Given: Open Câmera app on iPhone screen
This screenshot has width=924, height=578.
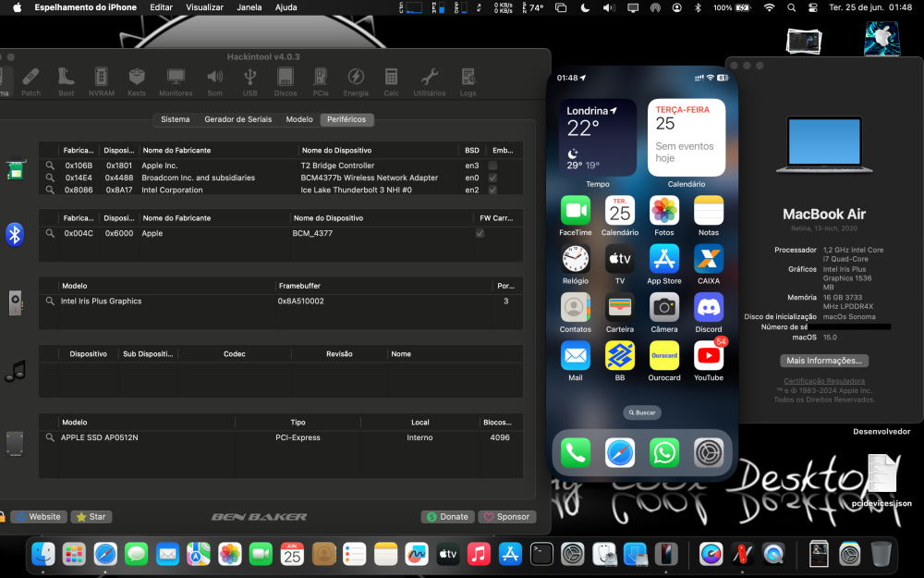Looking at the screenshot, I should point(664,307).
